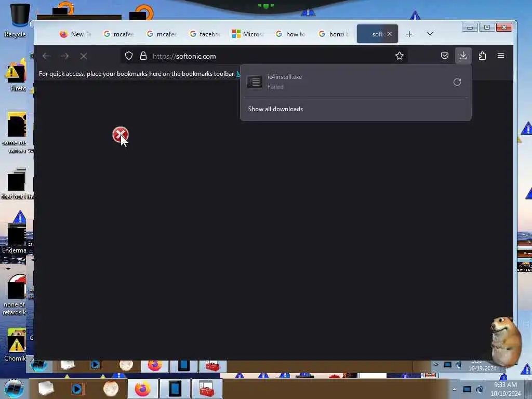Click the Firefox taskbar button

(143, 389)
